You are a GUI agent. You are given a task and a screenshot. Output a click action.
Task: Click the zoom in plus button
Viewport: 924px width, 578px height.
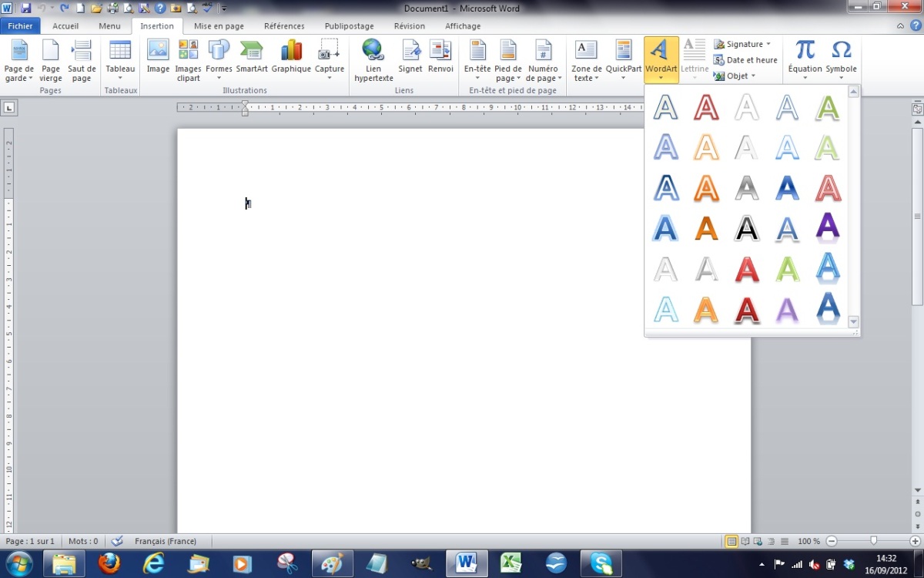coord(915,541)
